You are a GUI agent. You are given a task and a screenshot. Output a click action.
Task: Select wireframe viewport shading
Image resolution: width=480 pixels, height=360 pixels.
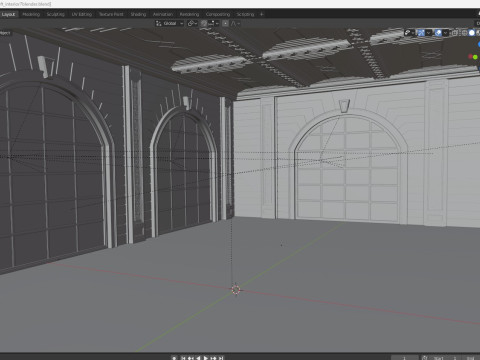(x=464, y=33)
